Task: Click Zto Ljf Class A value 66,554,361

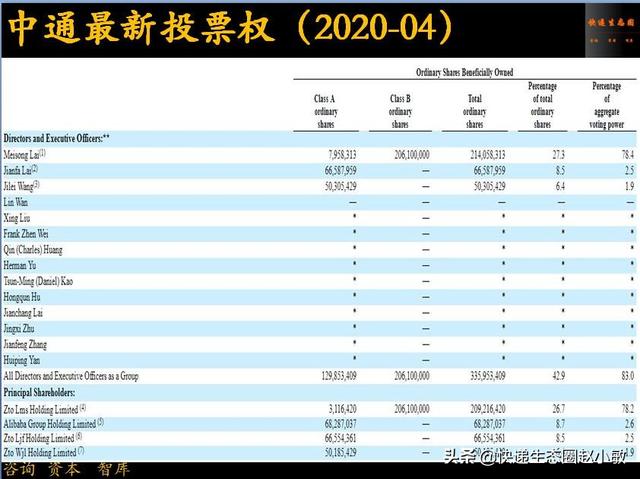Action: tap(340, 439)
